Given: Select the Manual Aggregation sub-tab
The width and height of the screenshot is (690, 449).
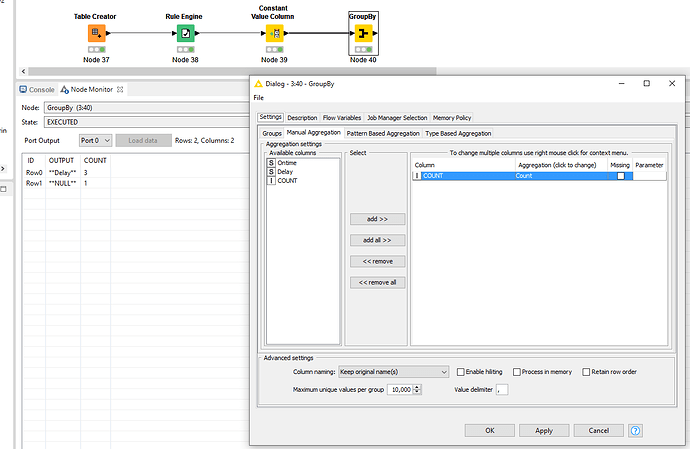Looking at the screenshot, I should [314, 132].
